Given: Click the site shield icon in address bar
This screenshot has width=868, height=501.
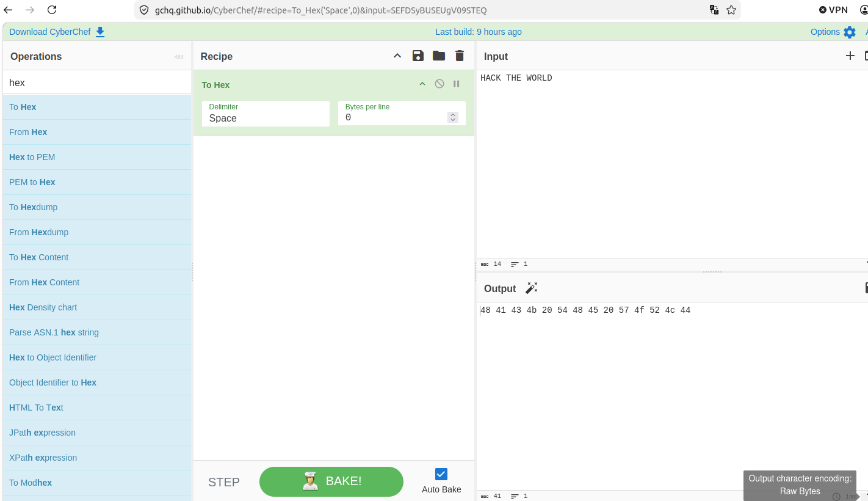Looking at the screenshot, I should [144, 10].
